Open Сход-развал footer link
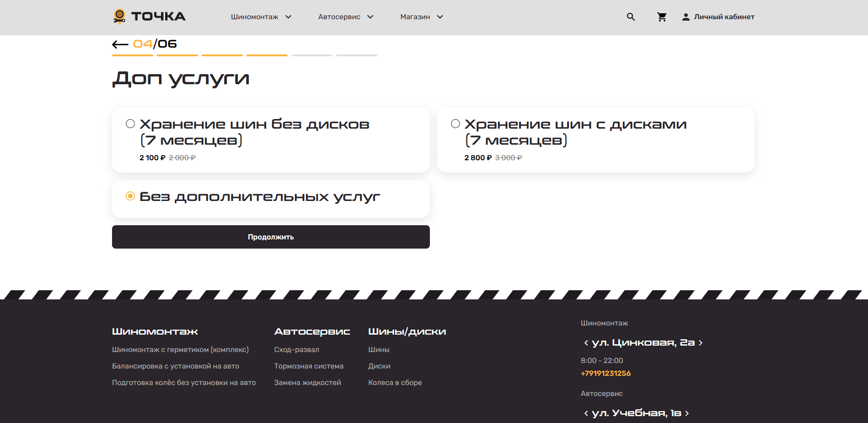Viewport: 868px width, 423px height. pyautogui.click(x=296, y=350)
